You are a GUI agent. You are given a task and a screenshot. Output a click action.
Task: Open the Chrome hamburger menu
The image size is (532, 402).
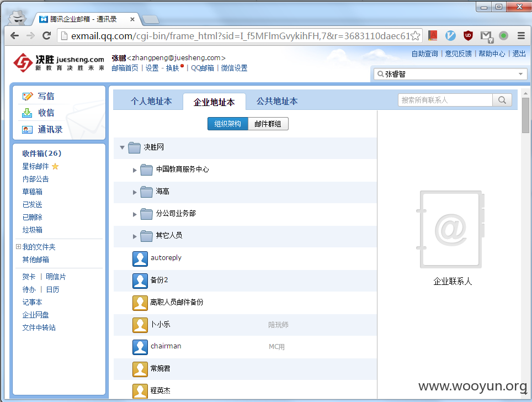[521, 36]
